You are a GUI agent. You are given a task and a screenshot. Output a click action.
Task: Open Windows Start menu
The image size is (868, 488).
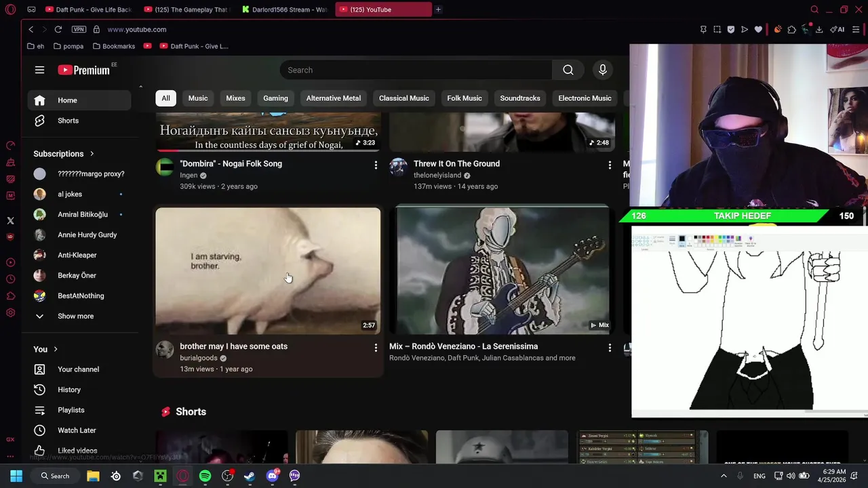[16, 476]
